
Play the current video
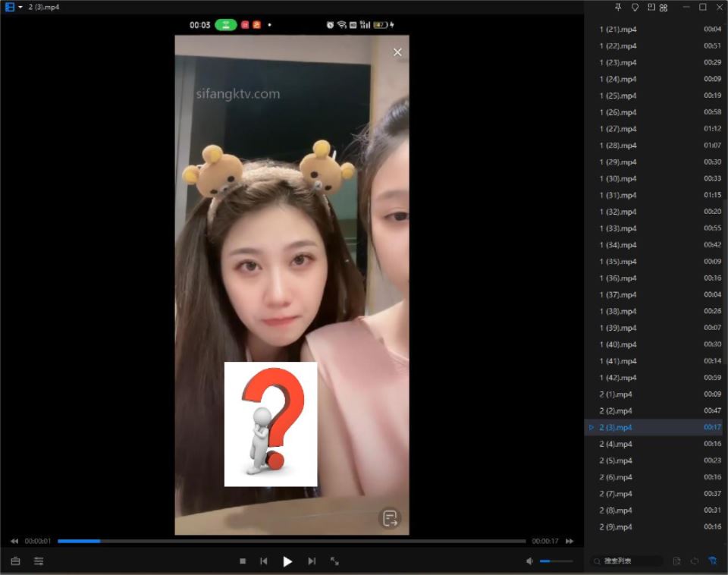click(x=287, y=561)
